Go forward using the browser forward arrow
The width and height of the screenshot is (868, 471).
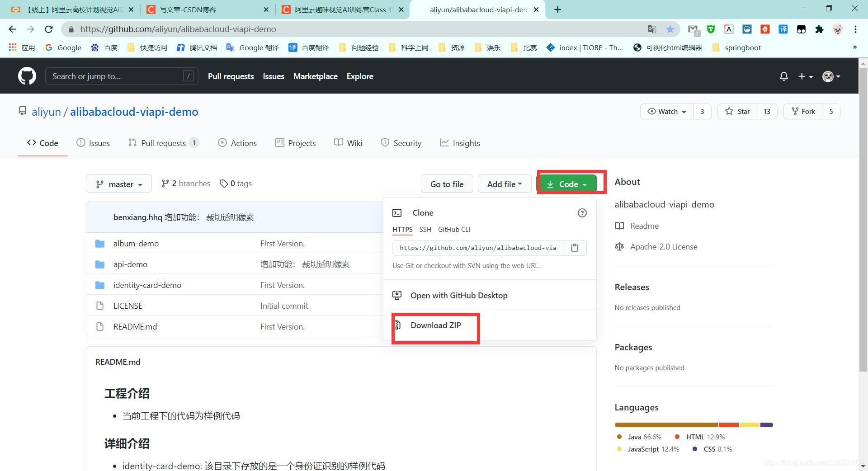point(30,29)
